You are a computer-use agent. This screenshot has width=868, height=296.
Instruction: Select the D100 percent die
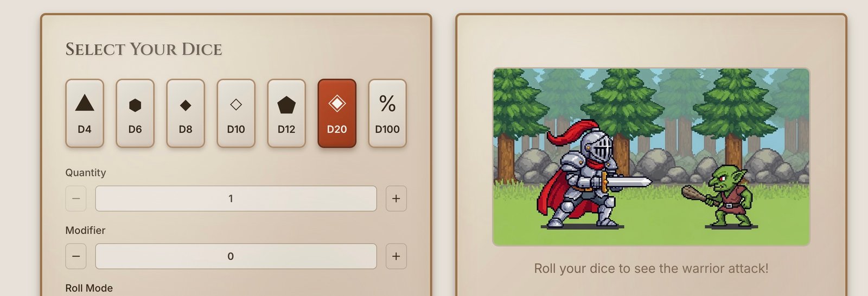click(x=387, y=113)
